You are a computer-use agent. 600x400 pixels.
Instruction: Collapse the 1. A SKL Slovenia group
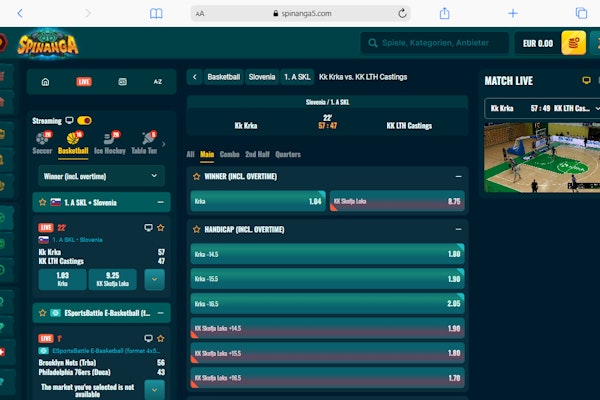click(x=160, y=202)
